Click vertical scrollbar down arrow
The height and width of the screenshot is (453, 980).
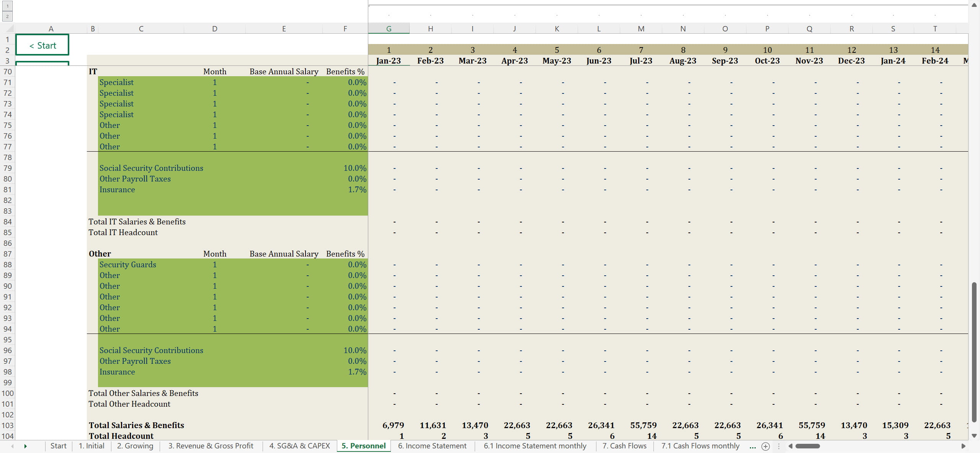coord(974,436)
